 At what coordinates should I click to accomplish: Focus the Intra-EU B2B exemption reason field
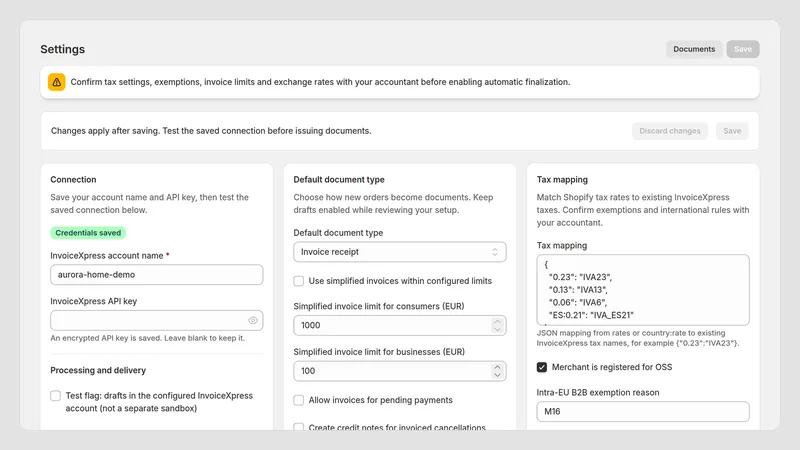pos(643,412)
